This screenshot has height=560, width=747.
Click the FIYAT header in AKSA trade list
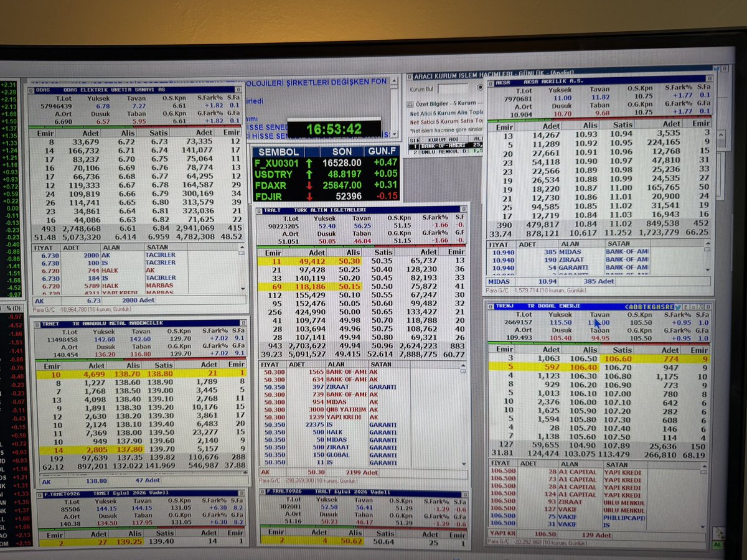501,245
